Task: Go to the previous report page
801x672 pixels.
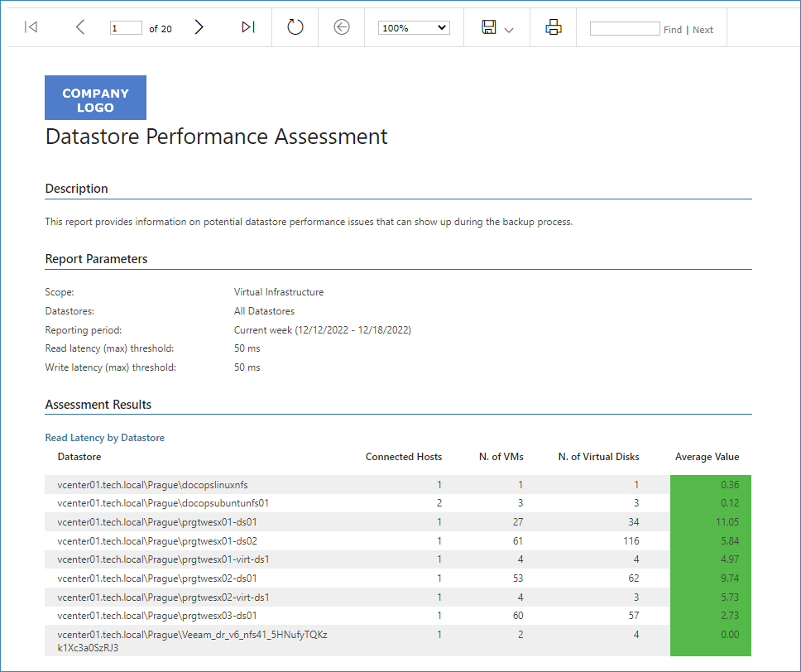Action: [80, 27]
